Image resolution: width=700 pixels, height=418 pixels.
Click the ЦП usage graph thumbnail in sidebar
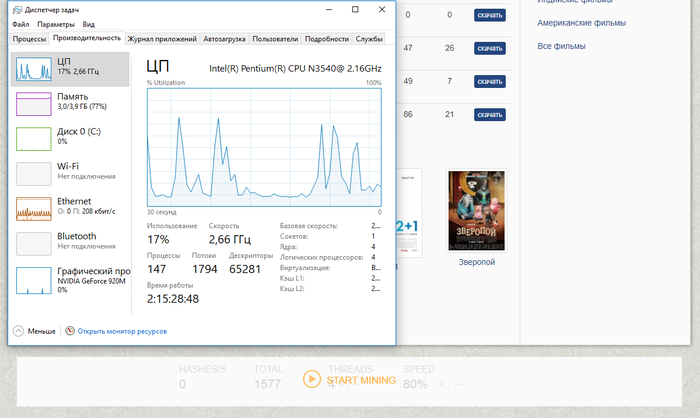click(x=33, y=69)
